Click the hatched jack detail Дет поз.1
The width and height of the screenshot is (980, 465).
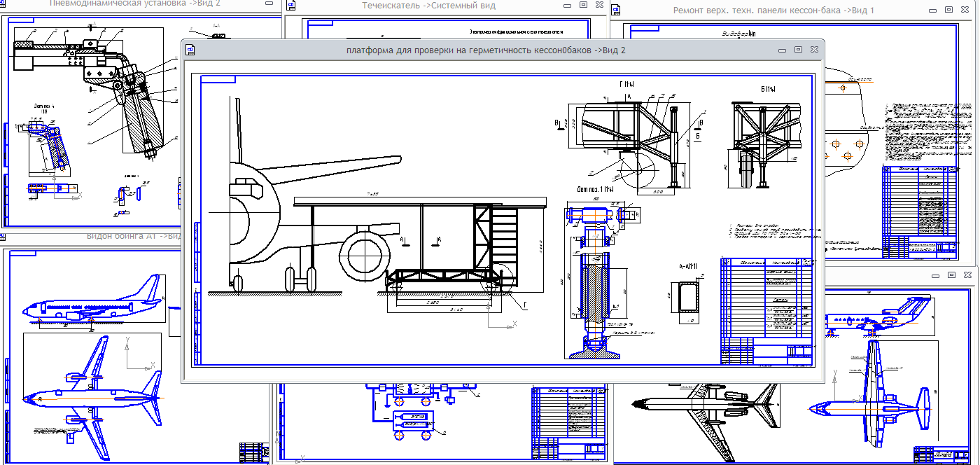coord(594,284)
